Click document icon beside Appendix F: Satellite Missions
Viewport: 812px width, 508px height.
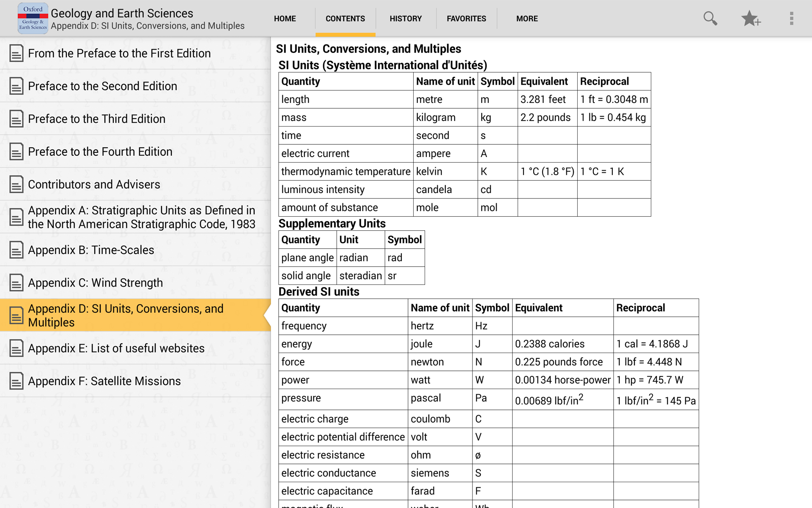point(16,381)
